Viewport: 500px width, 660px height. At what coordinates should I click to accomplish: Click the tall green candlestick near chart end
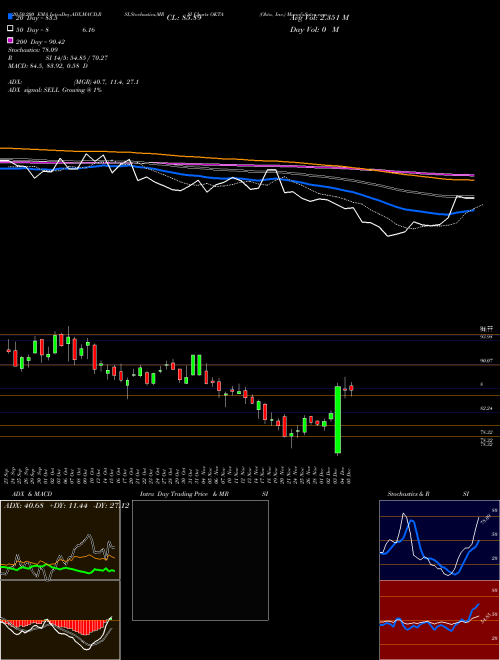pyautogui.click(x=338, y=420)
